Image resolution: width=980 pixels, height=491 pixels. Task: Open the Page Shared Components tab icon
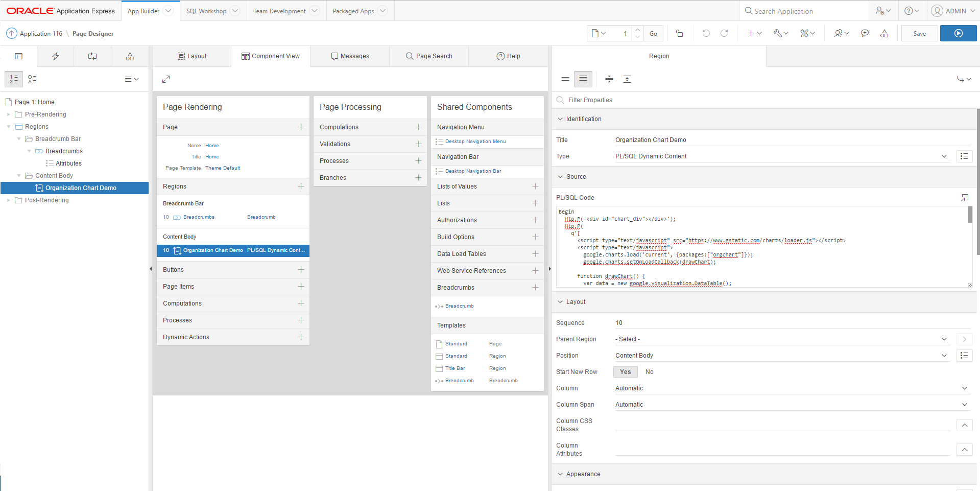pyautogui.click(x=130, y=56)
